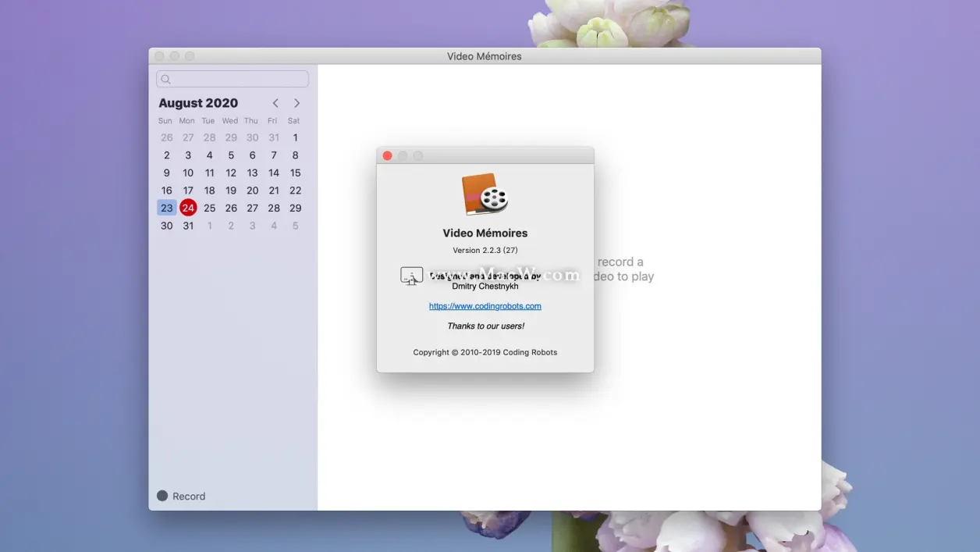Click the search magnifier icon in sidebar
The width and height of the screenshot is (980, 552).
(x=165, y=80)
